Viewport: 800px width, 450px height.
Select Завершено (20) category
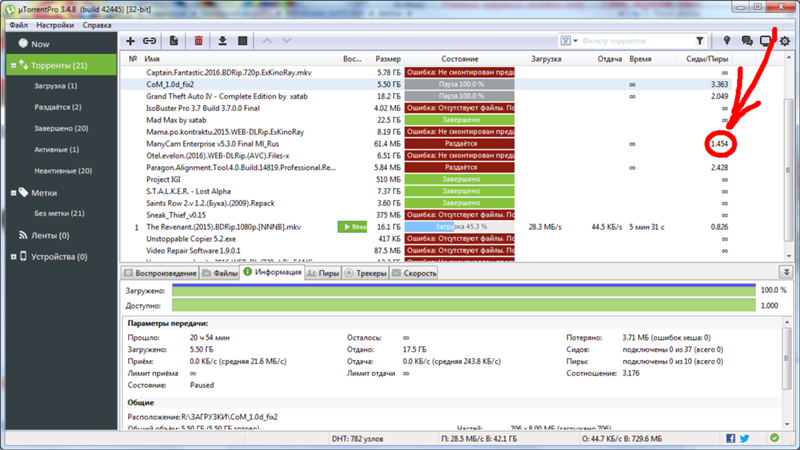coord(61,129)
